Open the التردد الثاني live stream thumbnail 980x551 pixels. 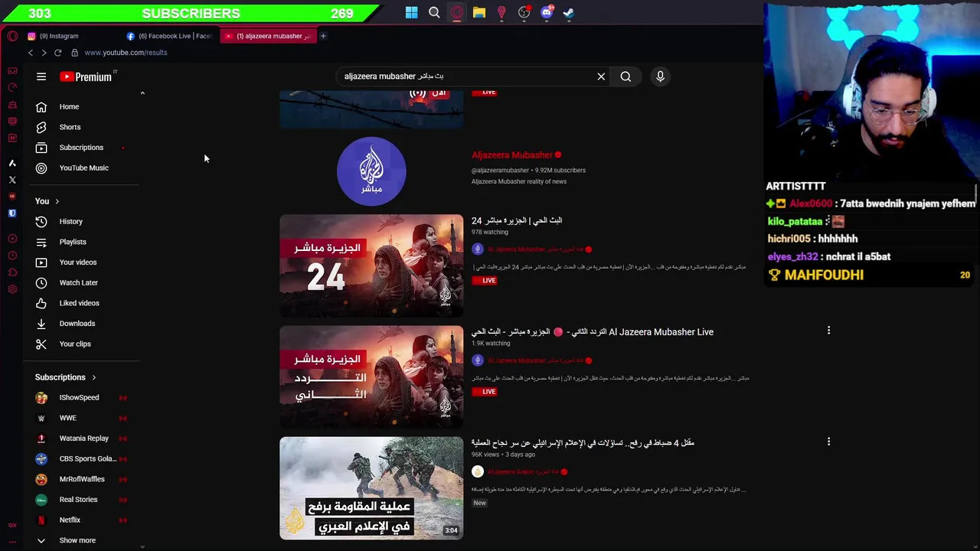coord(371,377)
